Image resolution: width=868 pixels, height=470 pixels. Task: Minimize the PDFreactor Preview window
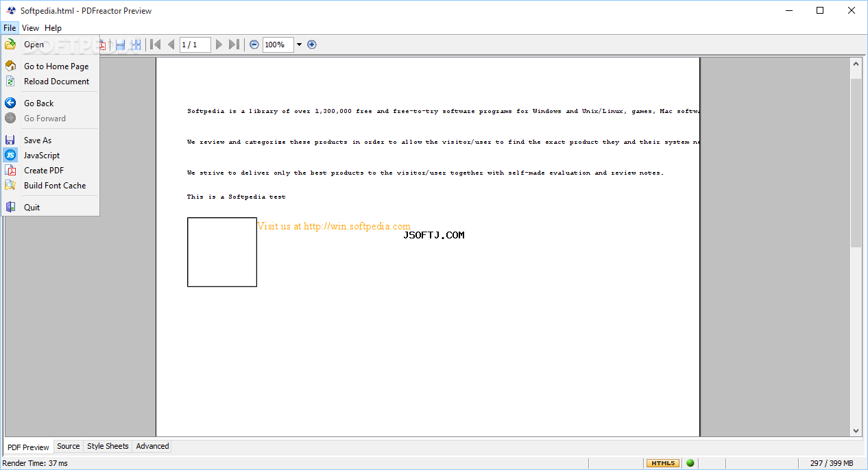point(788,11)
